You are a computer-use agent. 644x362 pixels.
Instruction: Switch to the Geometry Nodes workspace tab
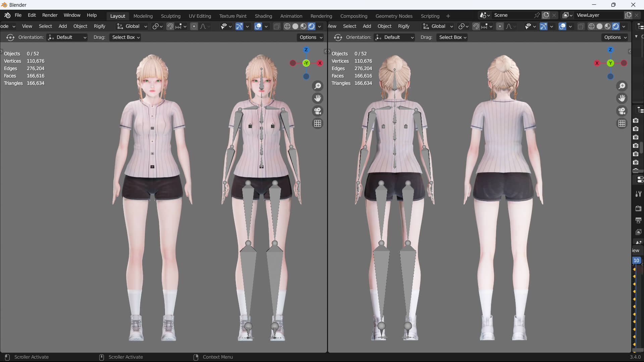point(394,16)
